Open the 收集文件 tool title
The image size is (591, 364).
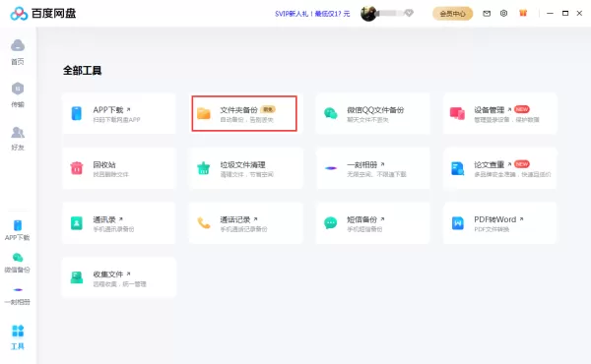tap(108, 274)
